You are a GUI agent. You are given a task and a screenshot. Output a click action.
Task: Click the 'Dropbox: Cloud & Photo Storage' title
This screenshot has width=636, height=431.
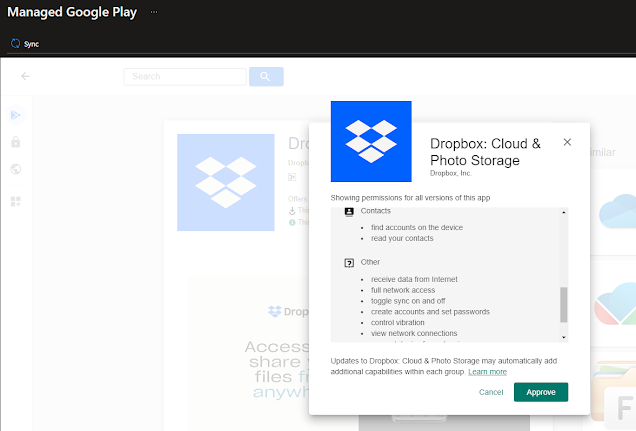(x=485, y=152)
